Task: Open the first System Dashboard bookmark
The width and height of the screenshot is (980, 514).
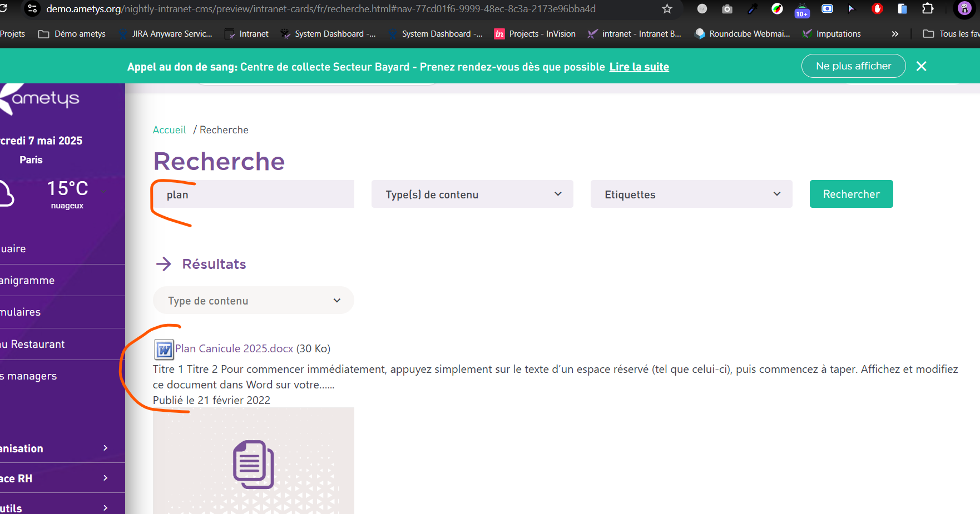Action: pyautogui.click(x=328, y=34)
